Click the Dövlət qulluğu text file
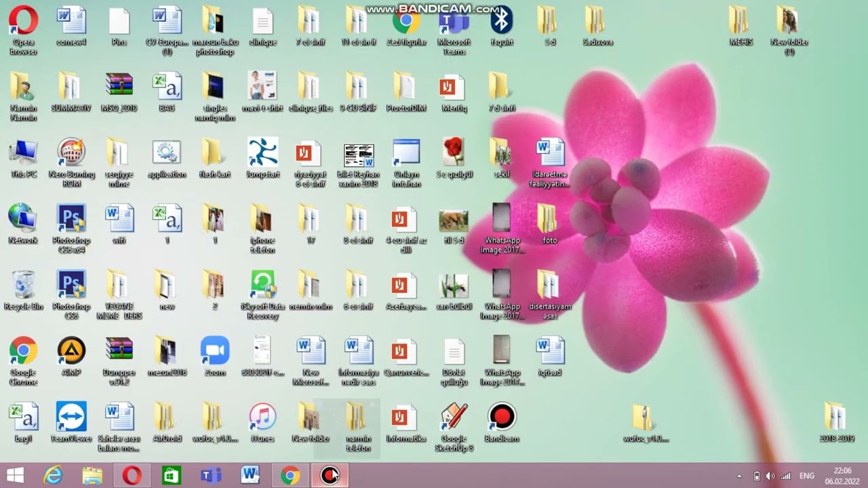 tap(454, 361)
